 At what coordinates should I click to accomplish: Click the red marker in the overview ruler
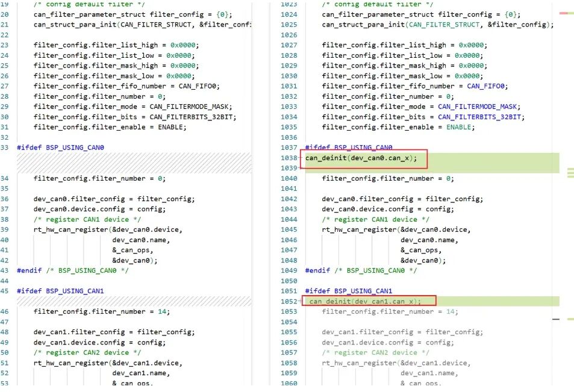tap(564, 13)
